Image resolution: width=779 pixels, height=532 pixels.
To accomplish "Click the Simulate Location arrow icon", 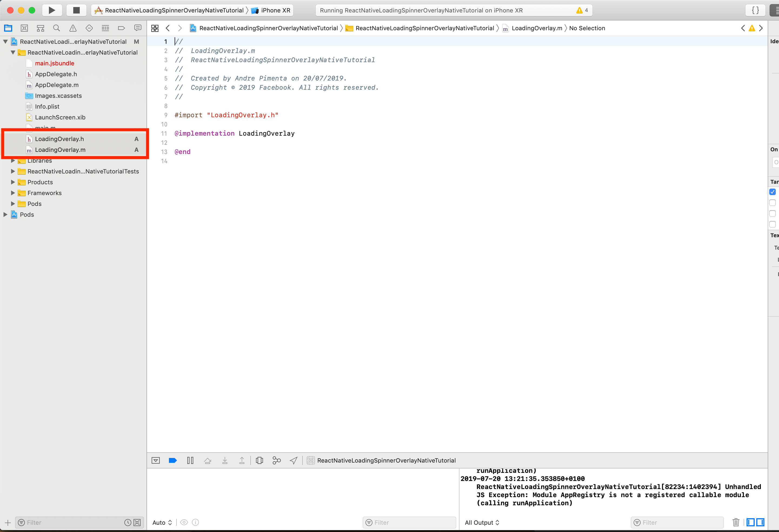I will click(x=293, y=460).
